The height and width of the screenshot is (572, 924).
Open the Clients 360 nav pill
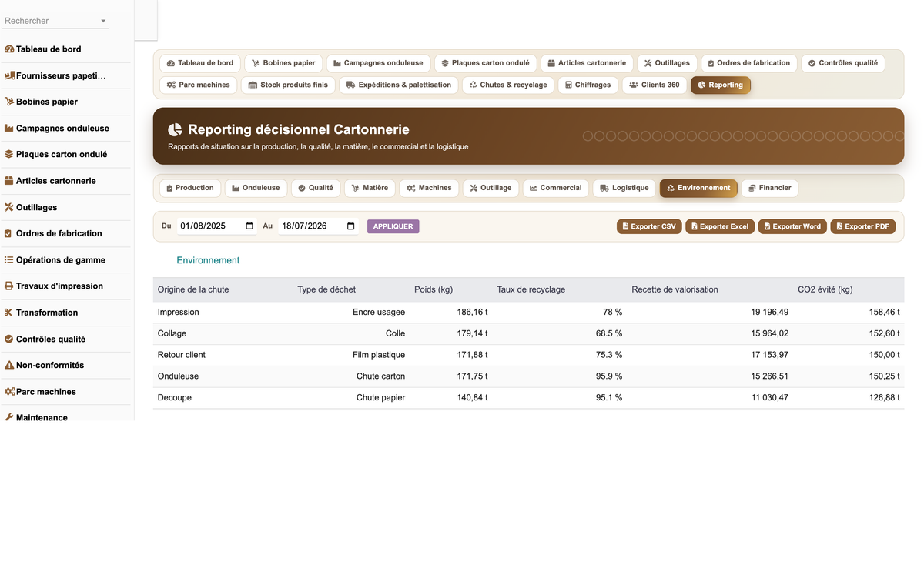(x=654, y=85)
